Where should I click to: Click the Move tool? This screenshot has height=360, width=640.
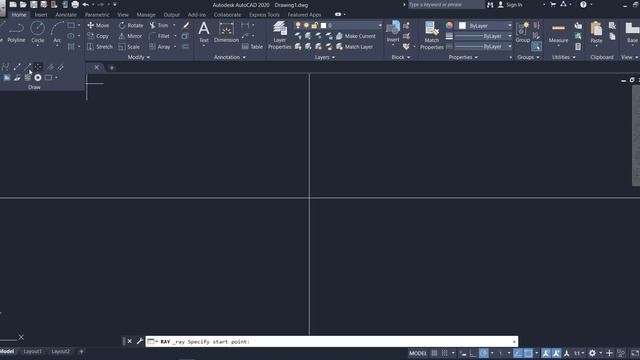click(x=98, y=25)
